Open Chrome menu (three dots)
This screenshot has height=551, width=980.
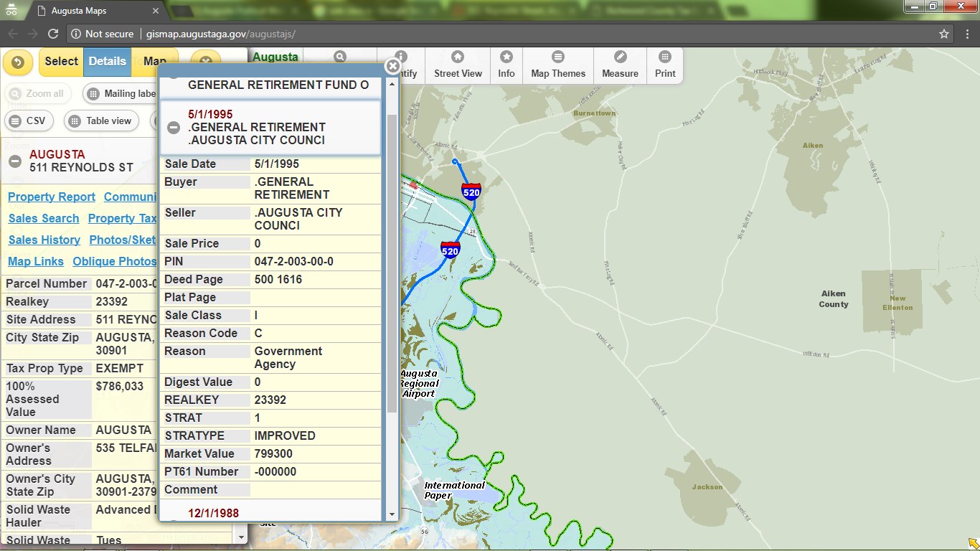click(x=967, y=34)
